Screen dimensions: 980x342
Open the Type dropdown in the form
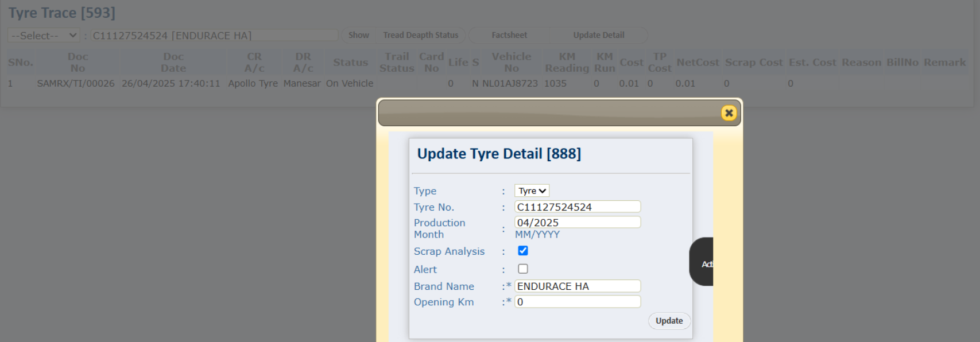[x=531, y=191]
